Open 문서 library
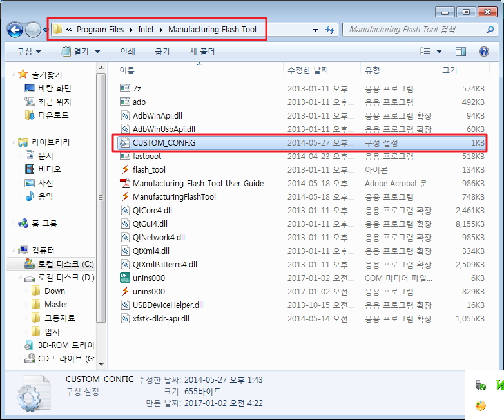Screen dimensions: 504x420 tap(46, 155)
